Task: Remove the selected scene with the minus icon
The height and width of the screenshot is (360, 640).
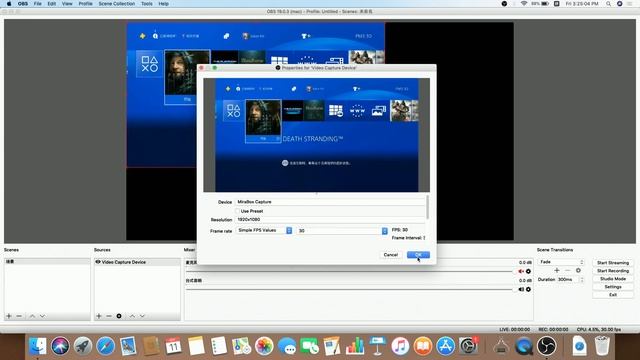Action: (19, 316)
